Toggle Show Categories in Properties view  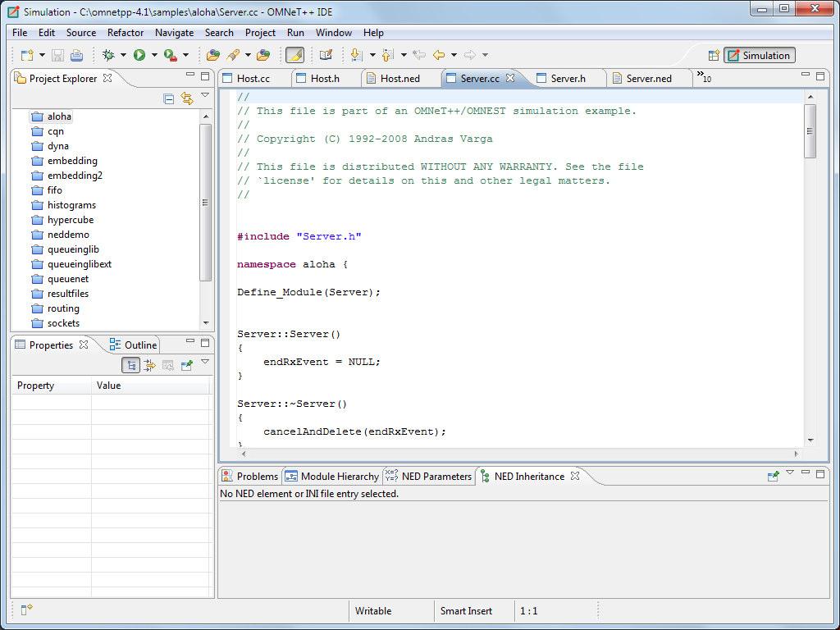pyautogui.click(x=131, y=365)
